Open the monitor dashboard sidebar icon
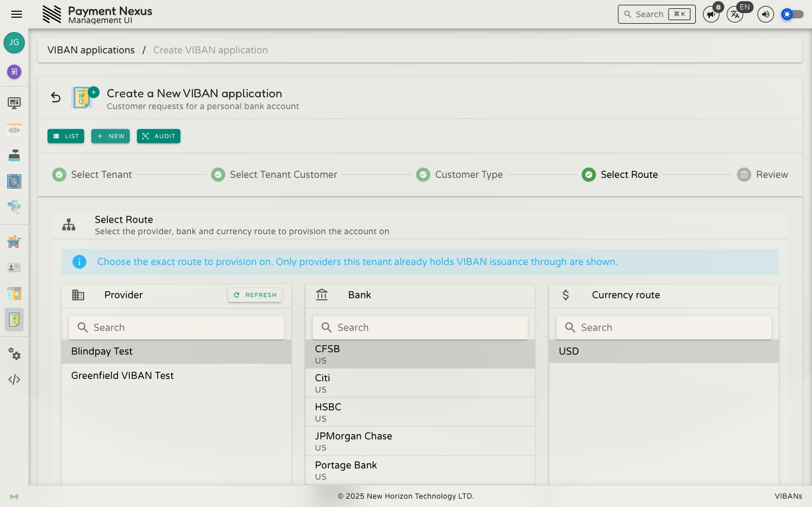Viewport: 812px width, 507px height. [x=14, y=103]
